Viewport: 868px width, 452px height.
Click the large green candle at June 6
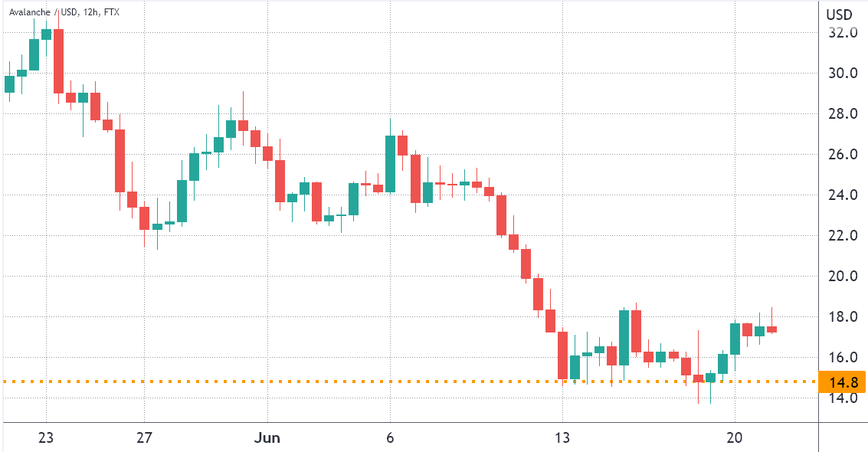point(390,164)
